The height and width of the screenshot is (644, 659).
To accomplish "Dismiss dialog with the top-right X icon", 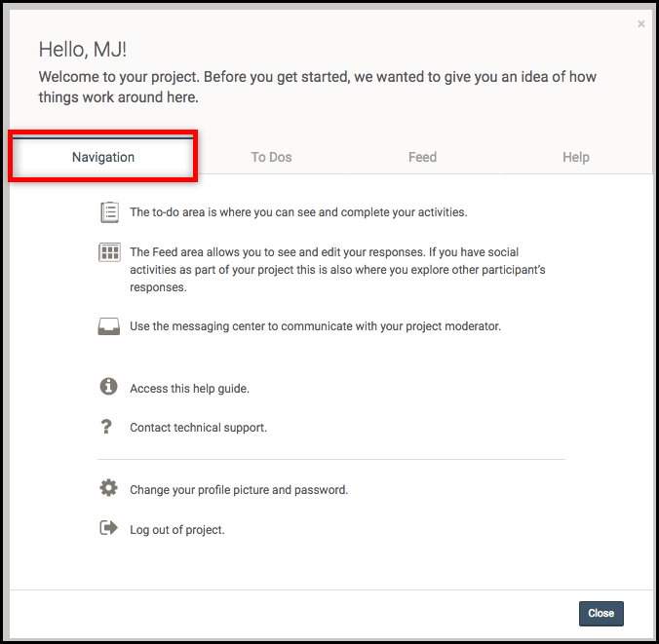I will 640,24.
